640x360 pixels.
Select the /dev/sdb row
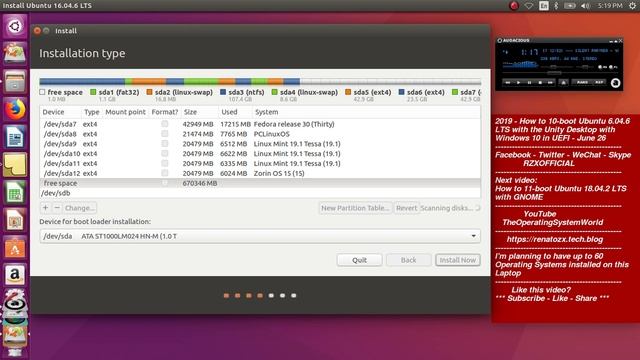point(260,193)
